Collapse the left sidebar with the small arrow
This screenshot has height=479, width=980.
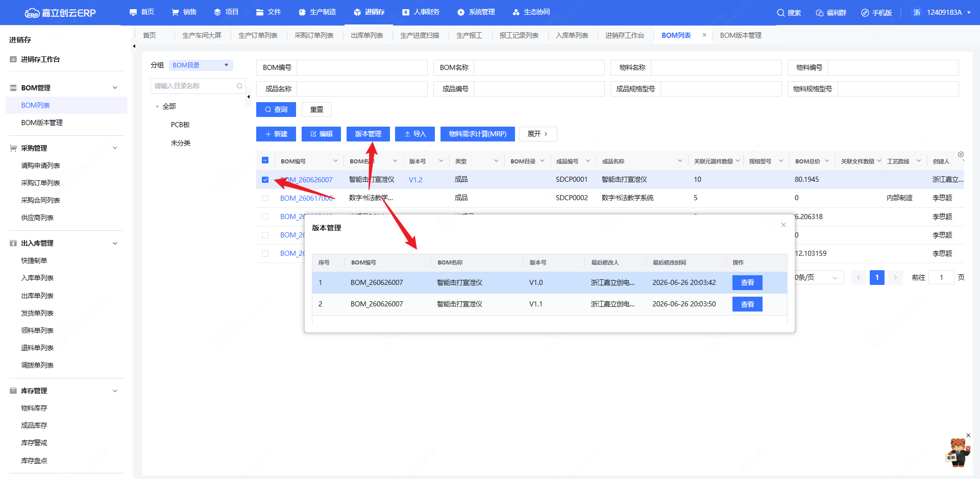134,46
